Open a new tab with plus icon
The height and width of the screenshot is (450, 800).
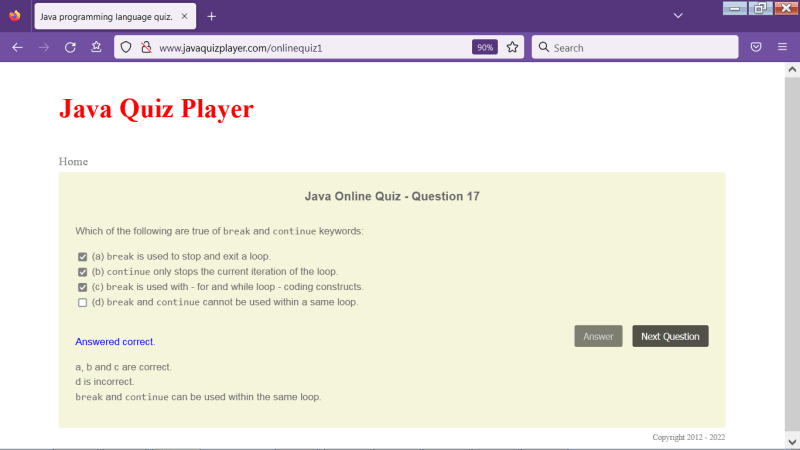(212, 16)
